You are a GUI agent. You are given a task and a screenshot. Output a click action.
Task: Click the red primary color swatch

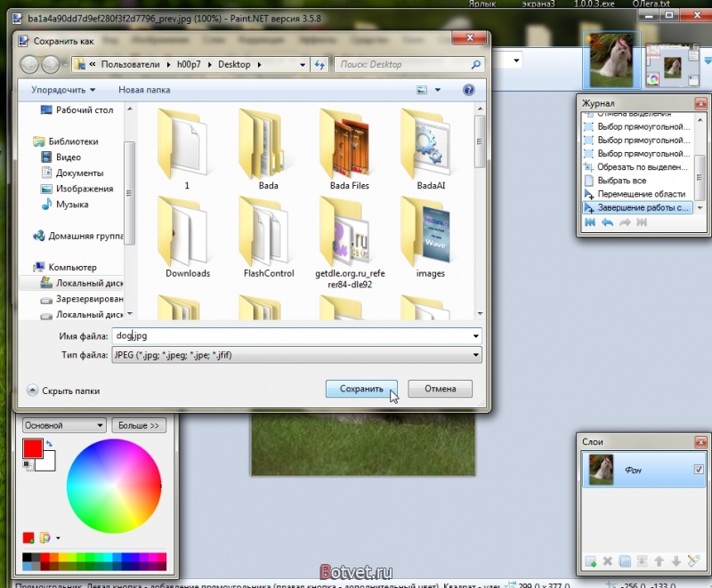[x=33, y=448]
